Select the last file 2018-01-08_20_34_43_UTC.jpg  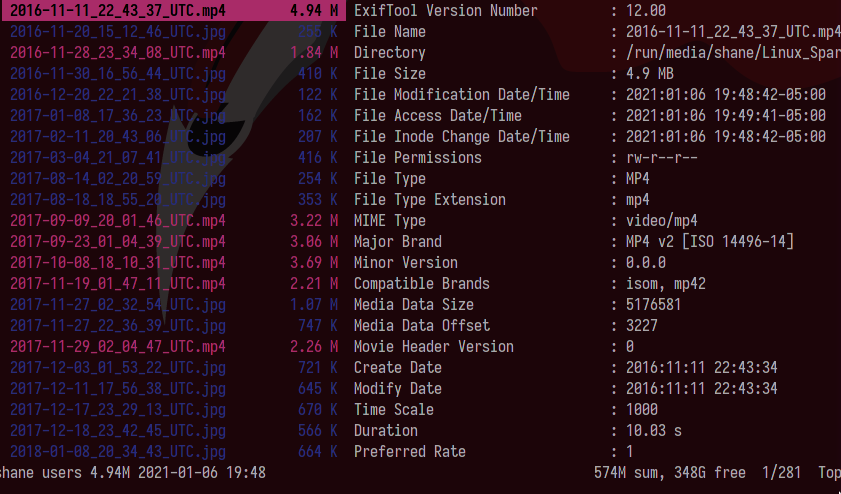(118, 452)
